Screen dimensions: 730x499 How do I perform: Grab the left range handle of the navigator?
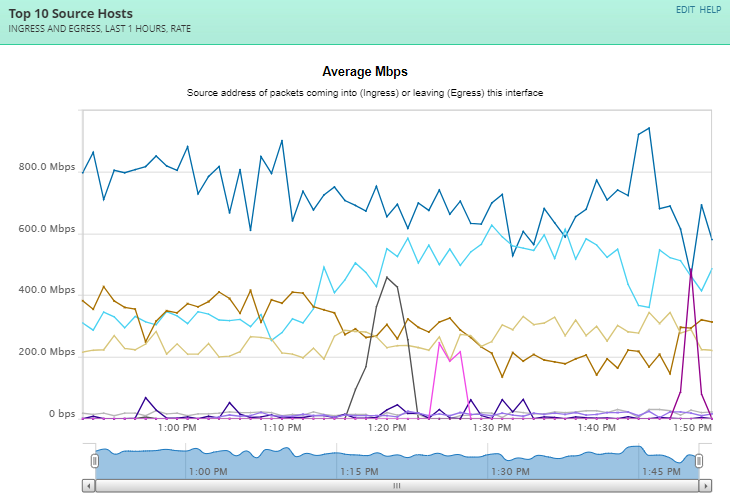click(x=95, y=461)
